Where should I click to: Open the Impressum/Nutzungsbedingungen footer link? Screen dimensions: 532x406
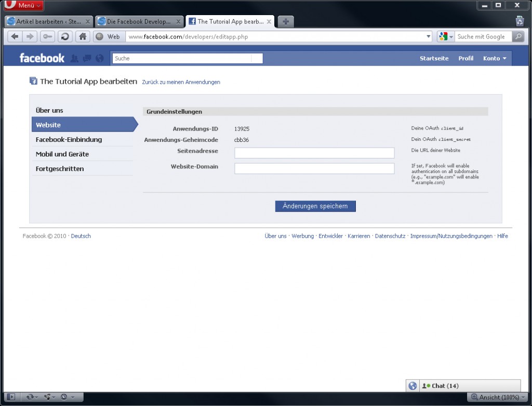tap(451, 236)
